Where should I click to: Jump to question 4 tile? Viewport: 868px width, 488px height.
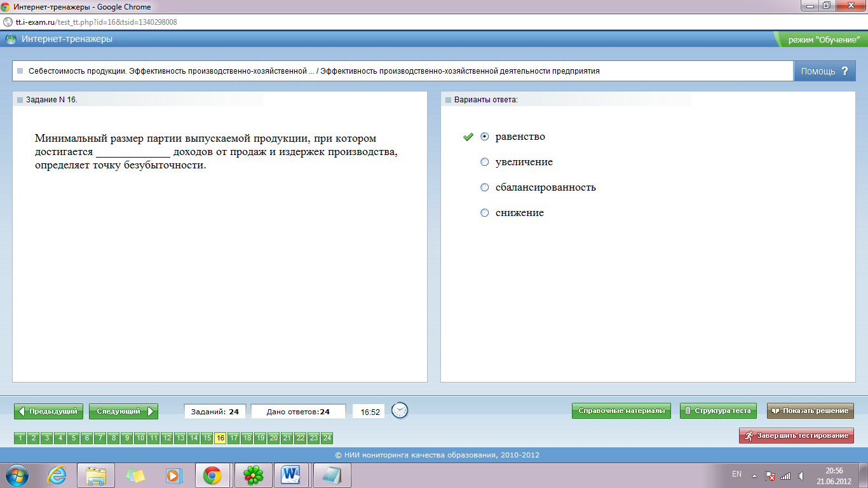(x=60, y=438)
